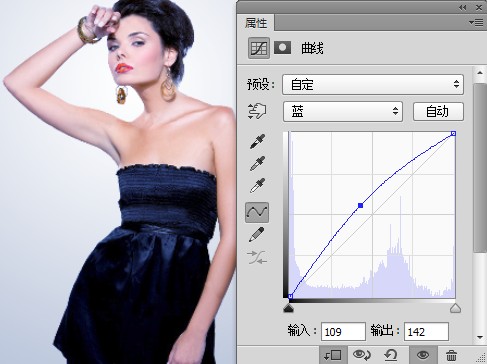
Task: Click the layer mask icon
Action: click(282, 48)
